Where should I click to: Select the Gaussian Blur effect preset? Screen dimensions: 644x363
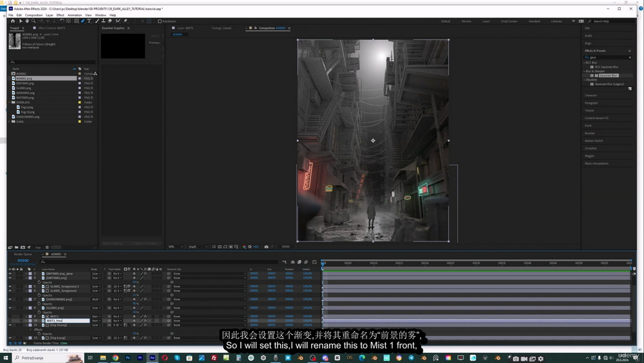[609, 75]
